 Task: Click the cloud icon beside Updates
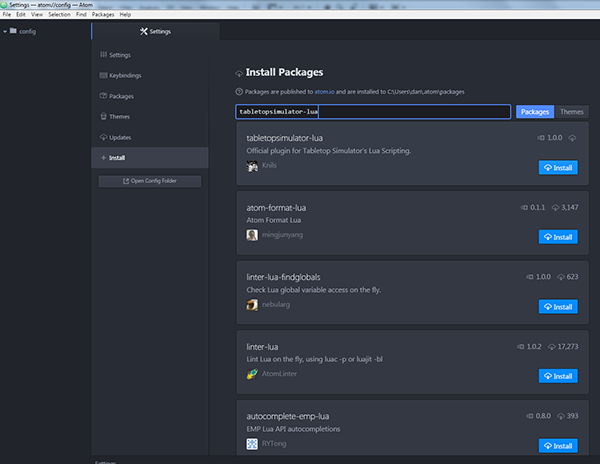coord(103,137)
